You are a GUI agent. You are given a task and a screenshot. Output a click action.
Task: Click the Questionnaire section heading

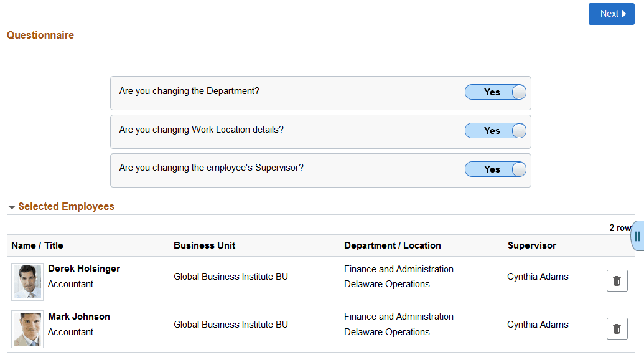click(40, 36)
